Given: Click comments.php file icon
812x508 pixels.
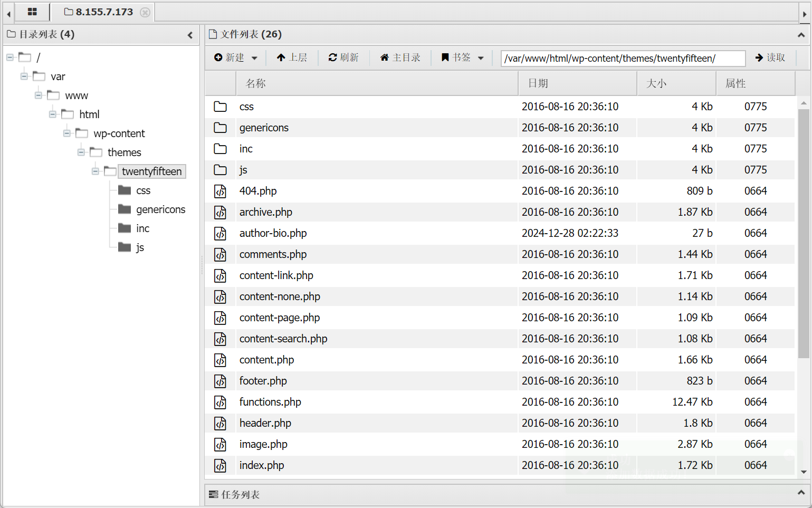Looking at the screenshot, I should click(220, 254).
